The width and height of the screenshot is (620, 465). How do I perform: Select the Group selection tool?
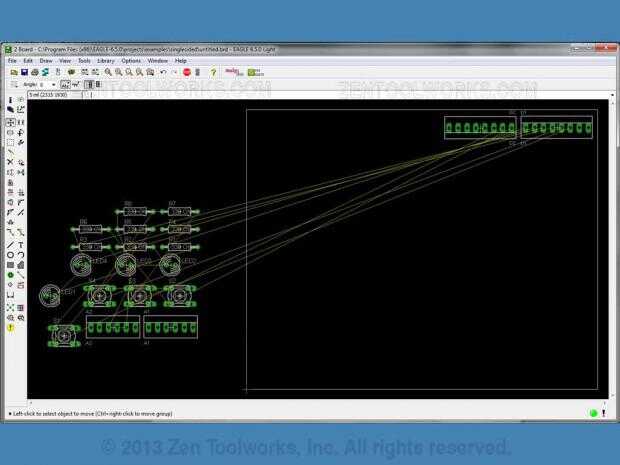(11, 142)
